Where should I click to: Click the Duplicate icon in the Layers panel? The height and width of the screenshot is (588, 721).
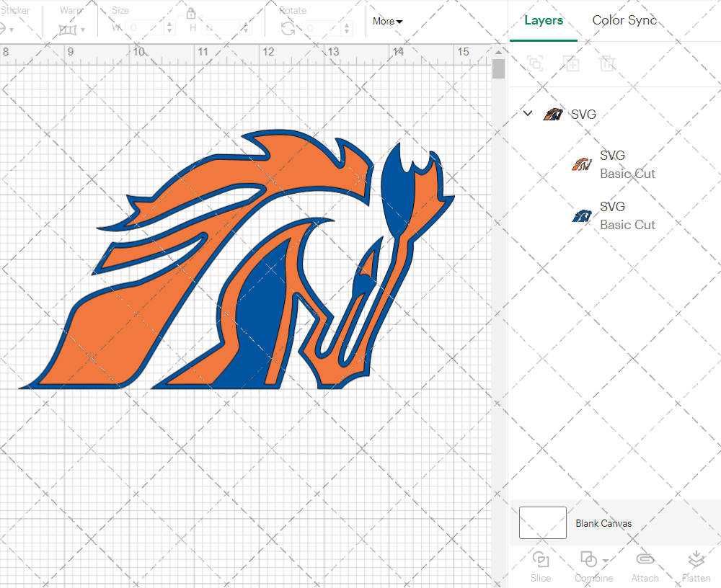[572, 63]
